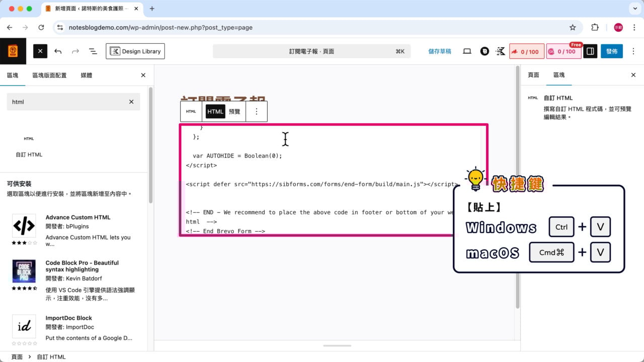Click the laptop preview icon near Publish
The width and height of the screenshot is (644, 362).
click(467, 51)
